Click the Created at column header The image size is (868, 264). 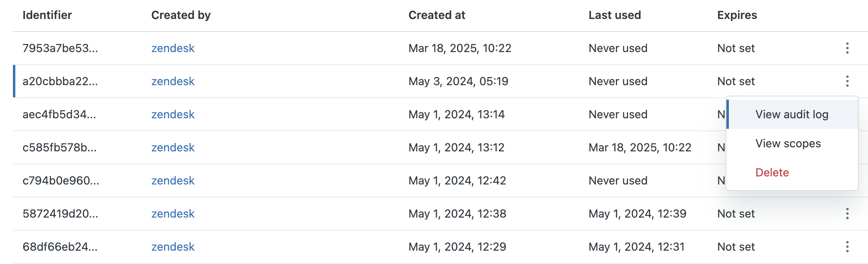437,15
